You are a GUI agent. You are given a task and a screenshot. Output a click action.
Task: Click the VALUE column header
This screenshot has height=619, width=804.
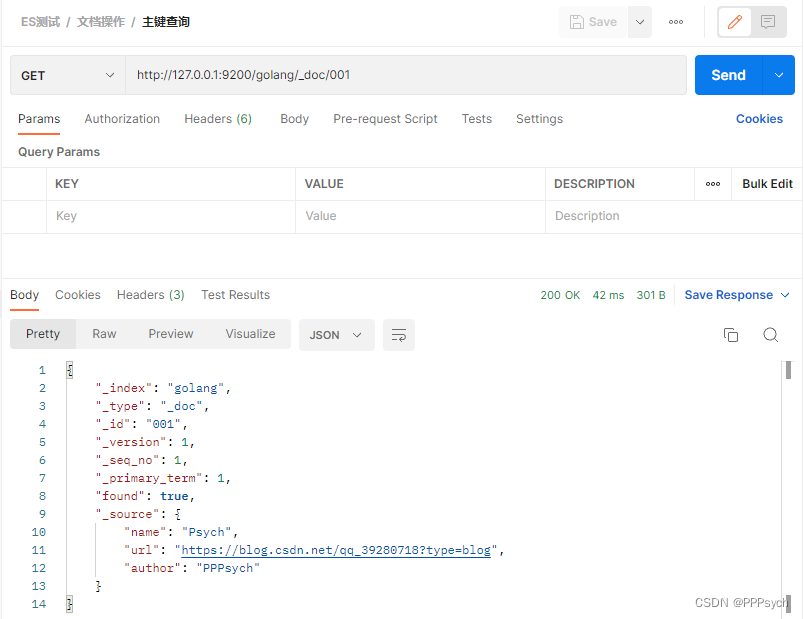(324, 184)
